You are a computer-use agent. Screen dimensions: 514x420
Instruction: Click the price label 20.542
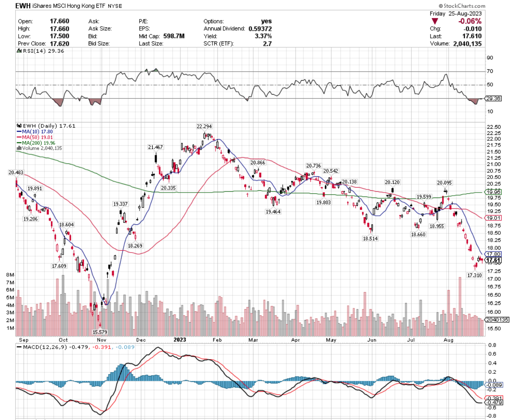pyautogui.click(x=331, y=171)
